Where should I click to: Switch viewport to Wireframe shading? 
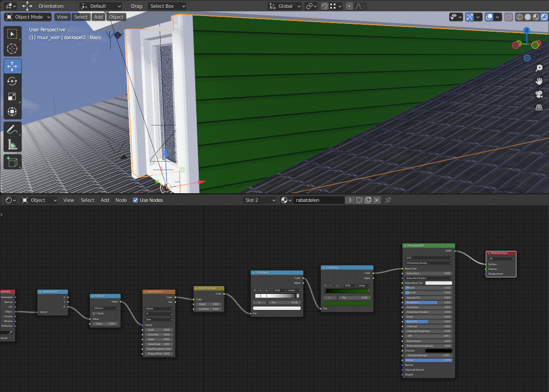click(519, 17)
